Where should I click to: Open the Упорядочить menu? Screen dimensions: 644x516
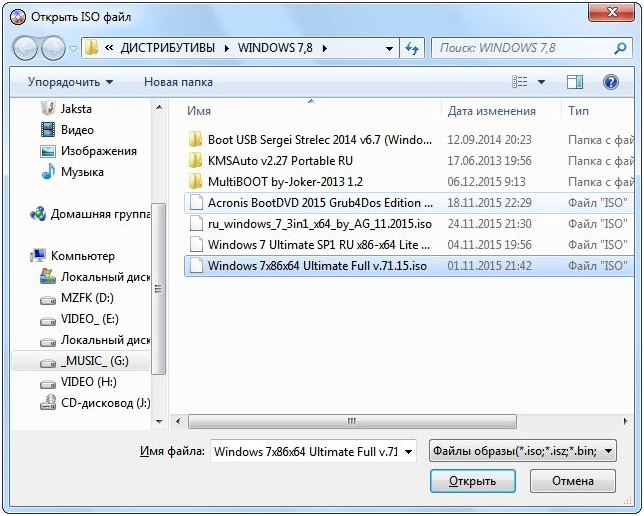pyautogui.click(x=70, y=82)
